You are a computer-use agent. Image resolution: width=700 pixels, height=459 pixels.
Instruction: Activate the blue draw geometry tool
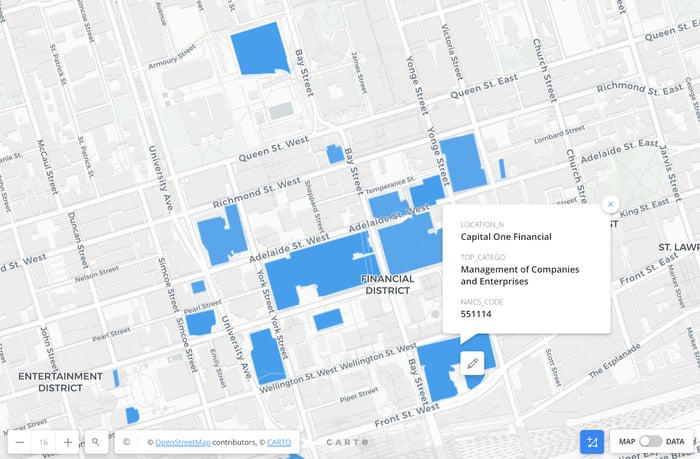pos(592,442)
